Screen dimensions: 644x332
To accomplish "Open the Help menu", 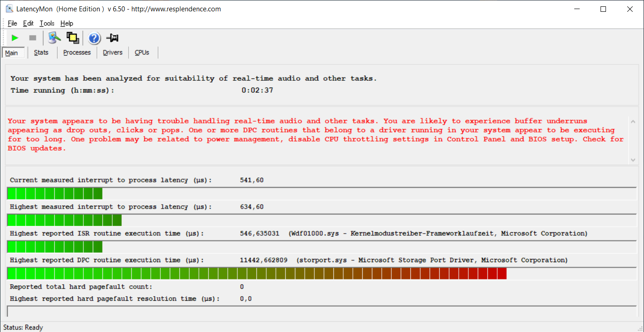I will (x=67, y=23).
